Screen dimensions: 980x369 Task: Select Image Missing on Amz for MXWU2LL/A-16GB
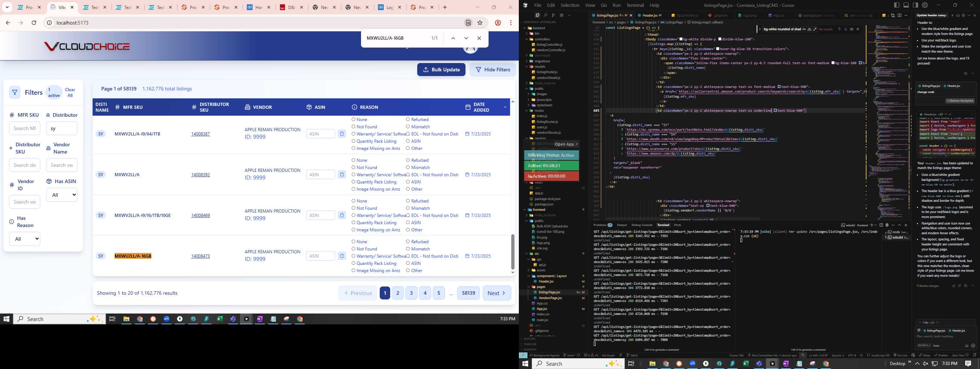pyautogui.click(x=353, y=271)
